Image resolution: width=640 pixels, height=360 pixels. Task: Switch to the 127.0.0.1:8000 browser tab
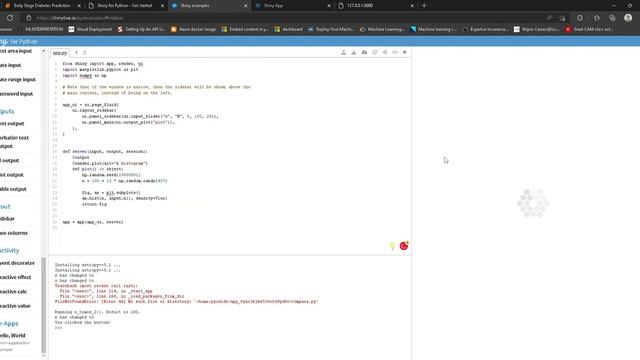click(x=375, y=6)
